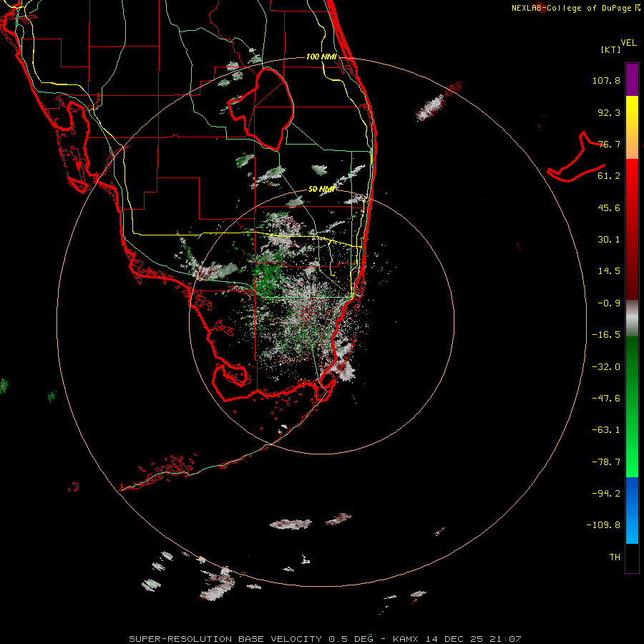Click the KAMX station identifier in caption
The image size is (644, 644).
coord(406,639)
